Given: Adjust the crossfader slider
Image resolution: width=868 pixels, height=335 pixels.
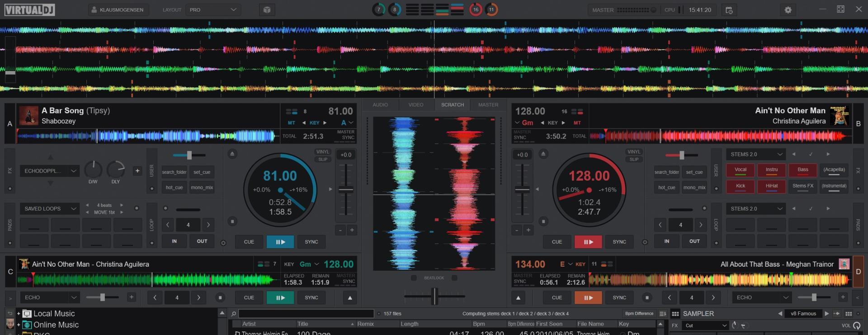Looking at the screenshot, I should pyautogui.click(x=434, y=297).
